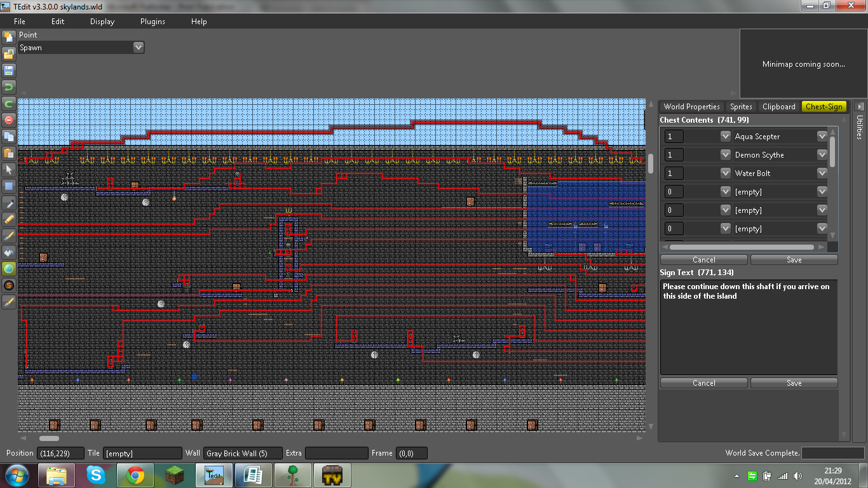Copy the selection with the Copy icon

(9, 136)
